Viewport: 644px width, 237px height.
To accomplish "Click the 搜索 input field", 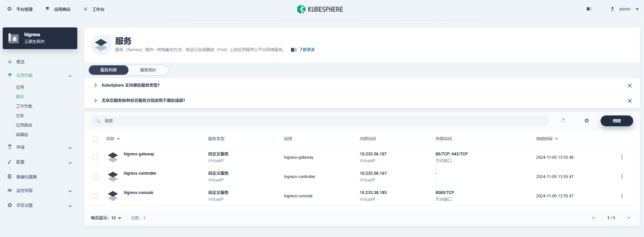I will tap(320, 121).
